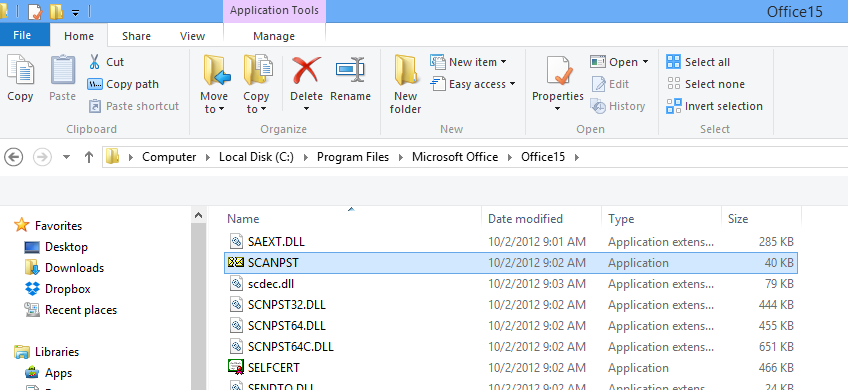848x390 pixels.
Task: Click Computer in the address breadcrumb
Action: pyautogui.click(x=169, y=157)
